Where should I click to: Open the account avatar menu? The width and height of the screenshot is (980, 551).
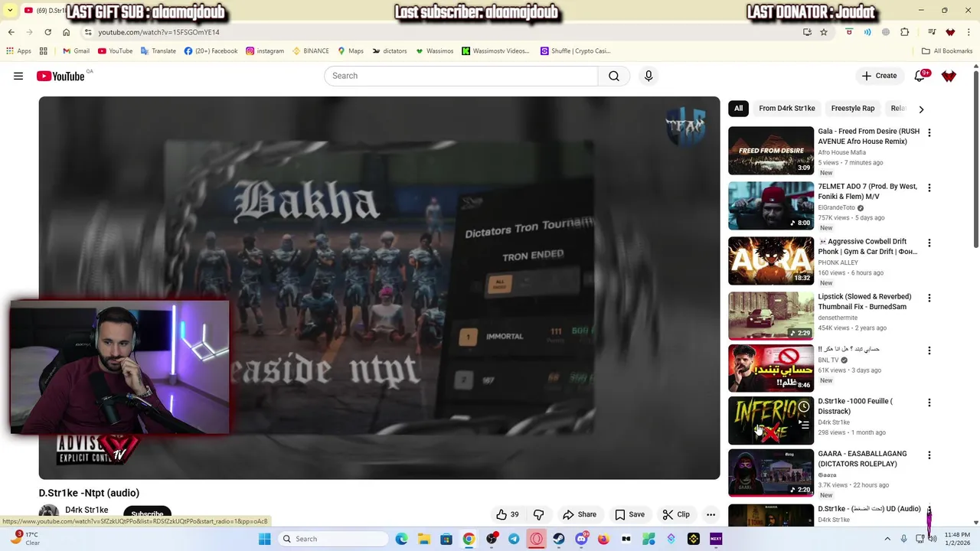pyautogui.click(x=949, y=76)
